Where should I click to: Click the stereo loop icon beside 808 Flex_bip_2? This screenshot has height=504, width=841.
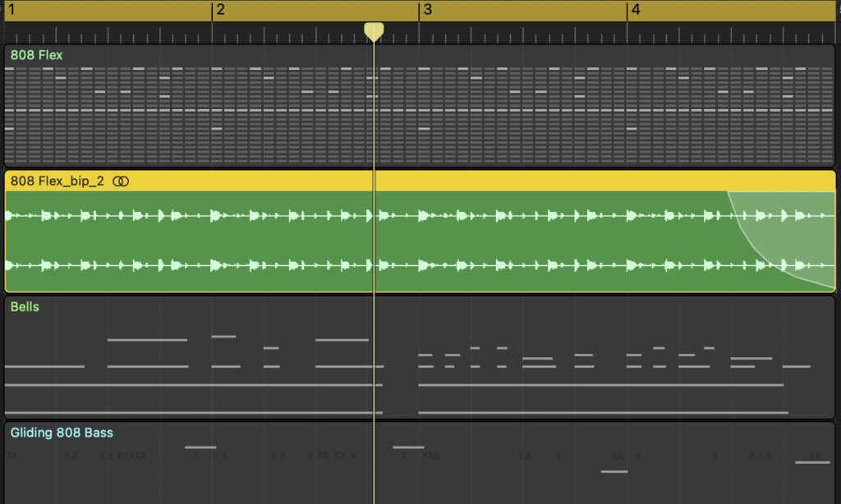(x=121, y=181)
